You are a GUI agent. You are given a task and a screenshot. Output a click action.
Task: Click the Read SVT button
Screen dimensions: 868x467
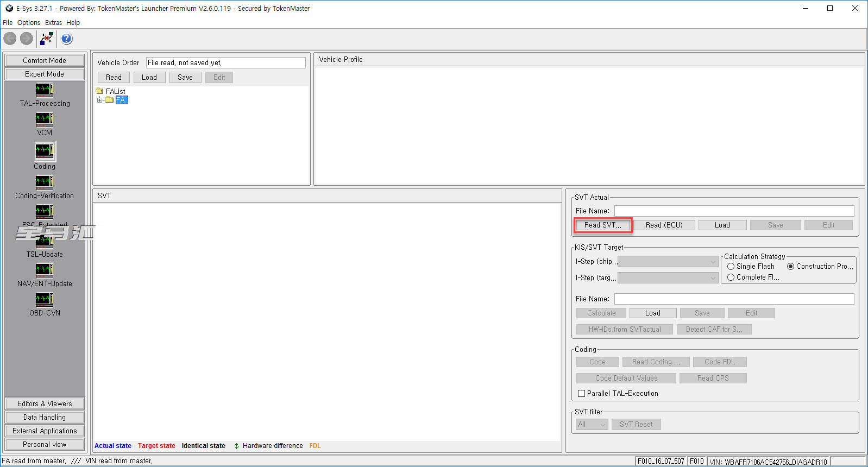coord(603,225)
